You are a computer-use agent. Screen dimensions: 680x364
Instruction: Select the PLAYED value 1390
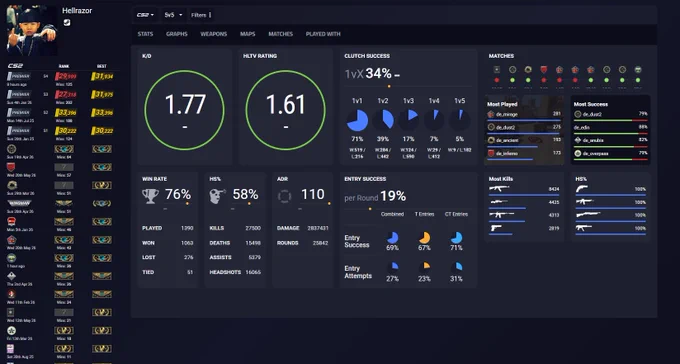coord(187,228)
